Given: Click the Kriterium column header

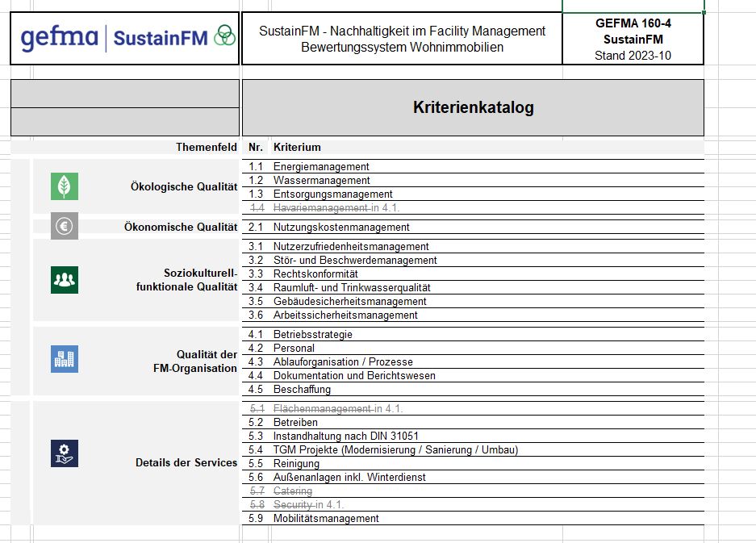Looking at the screenshot, I should 297,147.
